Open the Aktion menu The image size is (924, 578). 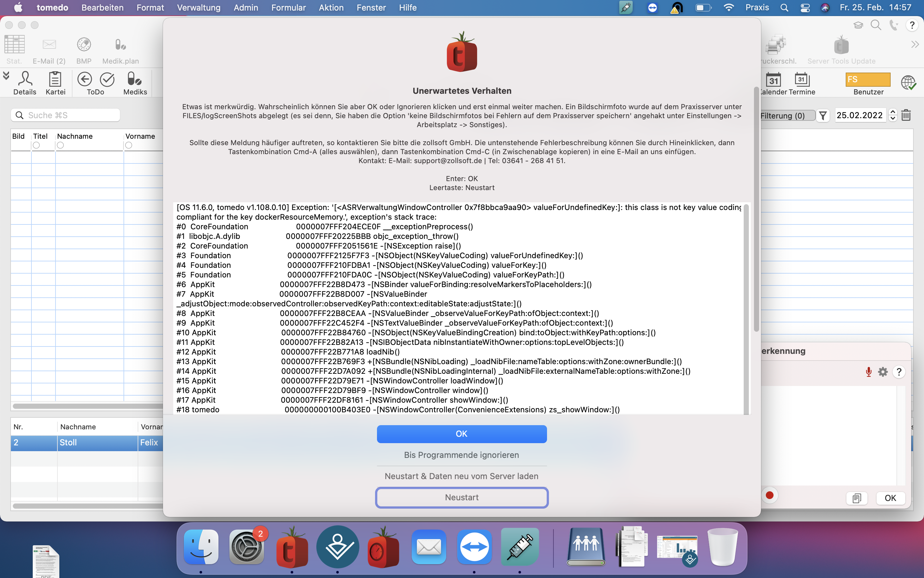coord(331,8)
